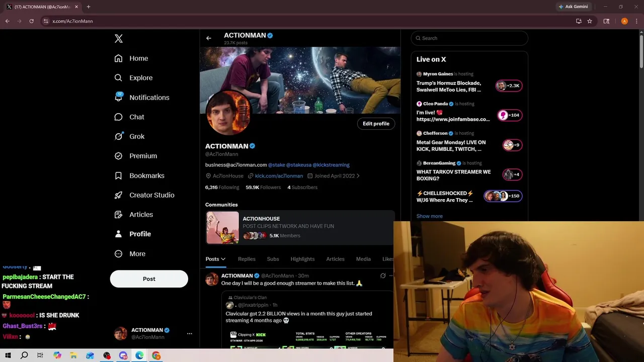
Task: View the 59.9K Followers list
Action: pos(263,188)
